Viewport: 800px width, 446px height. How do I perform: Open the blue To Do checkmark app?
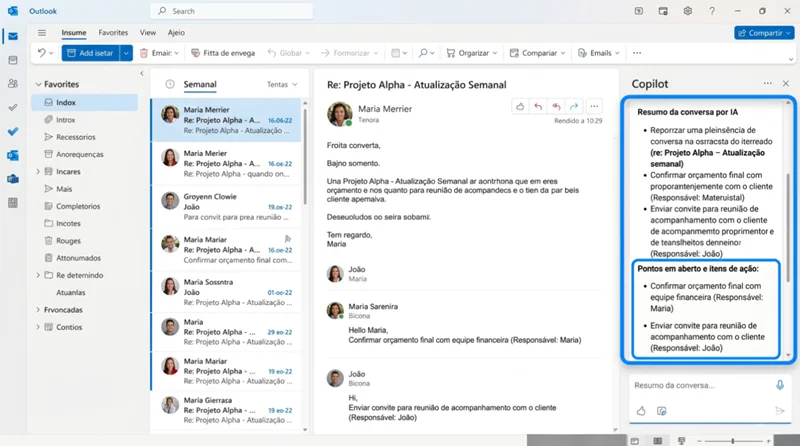[x=13, y=131]
